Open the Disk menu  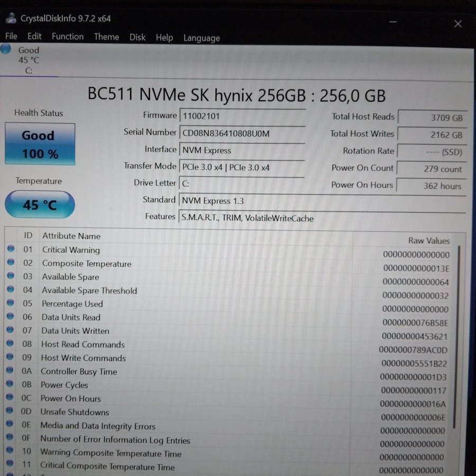coord(138,37)
